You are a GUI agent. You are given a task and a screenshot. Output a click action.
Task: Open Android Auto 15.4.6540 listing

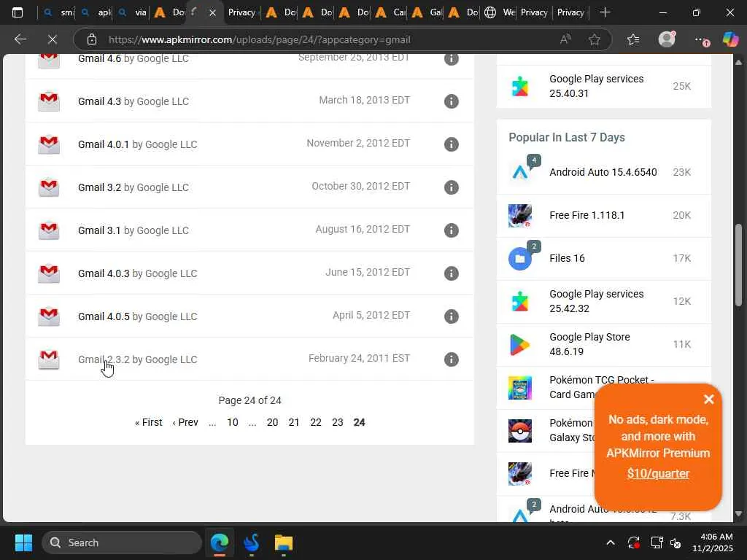[603, 172]
